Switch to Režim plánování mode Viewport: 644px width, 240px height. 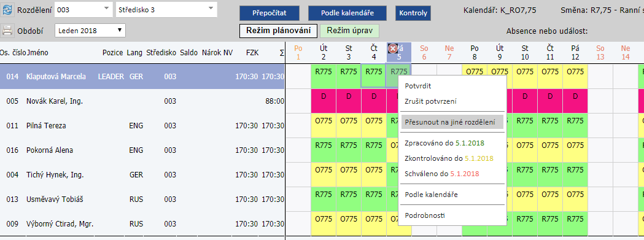pos(279,31)
